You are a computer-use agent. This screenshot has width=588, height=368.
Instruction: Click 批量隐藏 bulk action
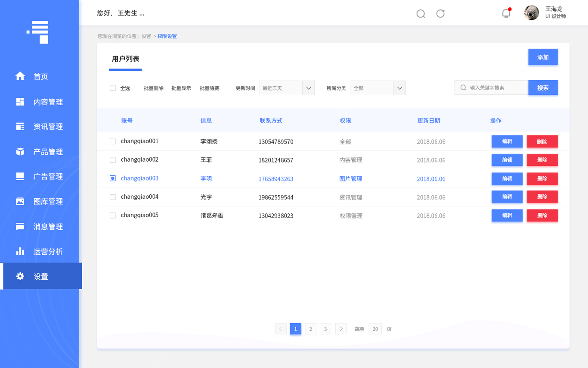[209, 88]
